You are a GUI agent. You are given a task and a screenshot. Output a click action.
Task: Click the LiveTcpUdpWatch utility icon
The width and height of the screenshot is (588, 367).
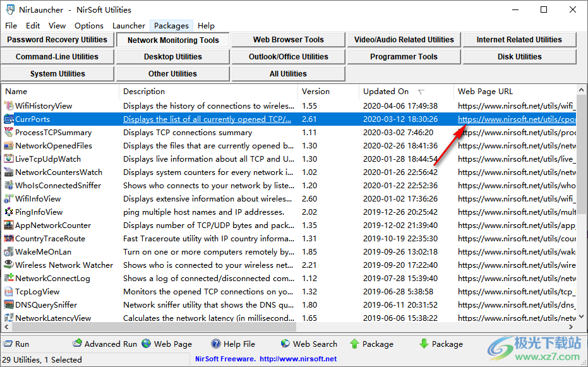click(8, 159)
